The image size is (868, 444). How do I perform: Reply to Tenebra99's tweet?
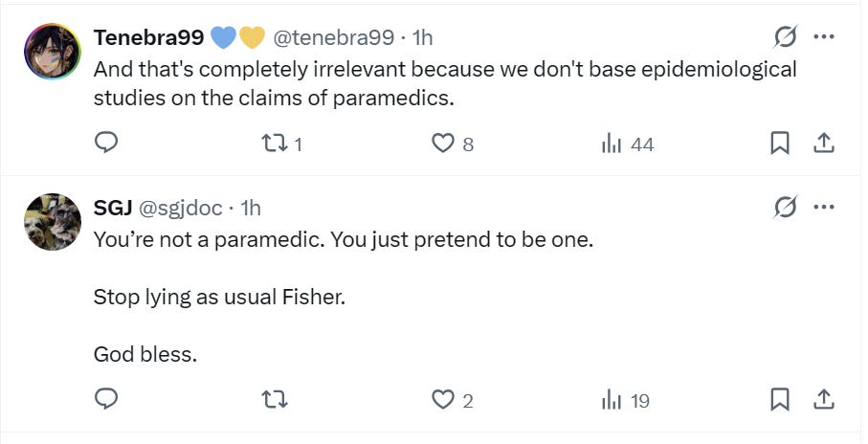pos(106,144)
